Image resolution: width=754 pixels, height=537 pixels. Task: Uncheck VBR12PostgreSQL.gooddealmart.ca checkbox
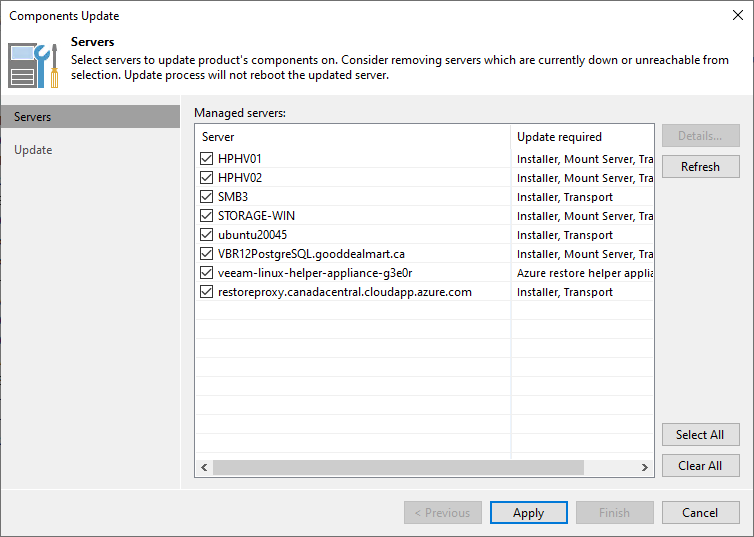point(207,254)
